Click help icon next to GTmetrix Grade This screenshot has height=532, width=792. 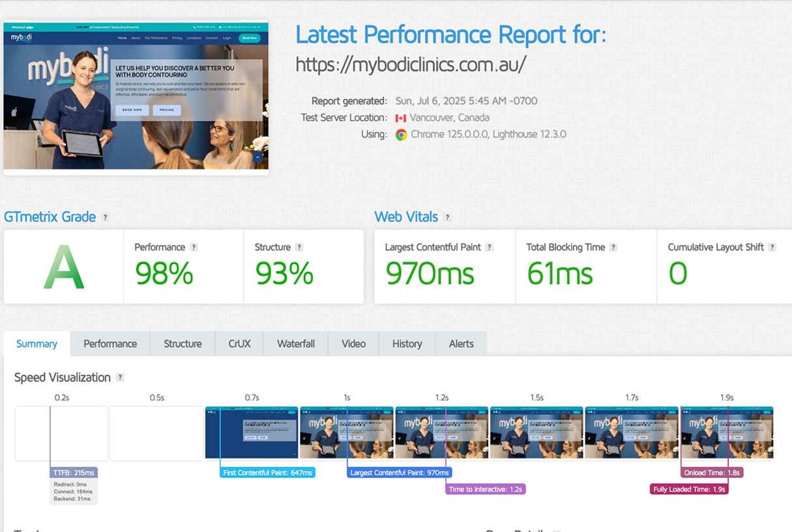click(x=106, y=218)
